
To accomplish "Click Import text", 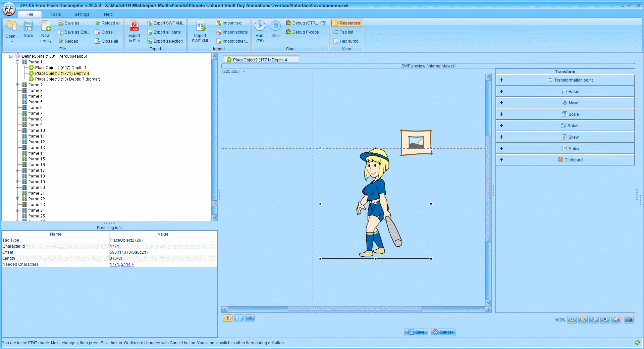I will (229, 23).
